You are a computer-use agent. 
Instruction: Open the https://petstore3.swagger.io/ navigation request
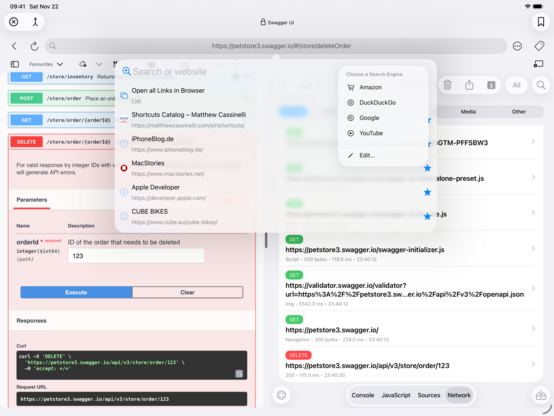(x=411, y=329)
